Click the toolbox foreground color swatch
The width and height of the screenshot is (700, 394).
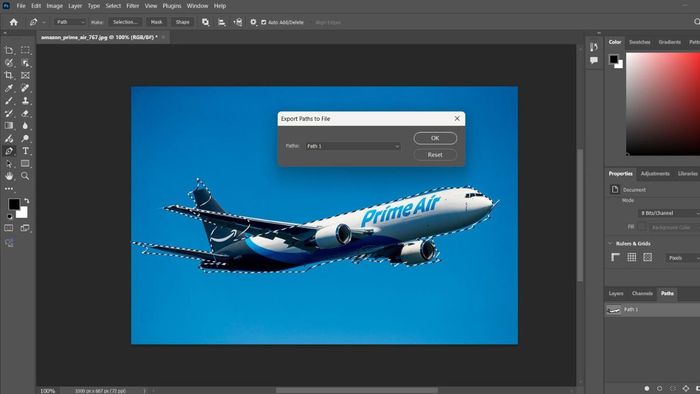coord(13,204)
